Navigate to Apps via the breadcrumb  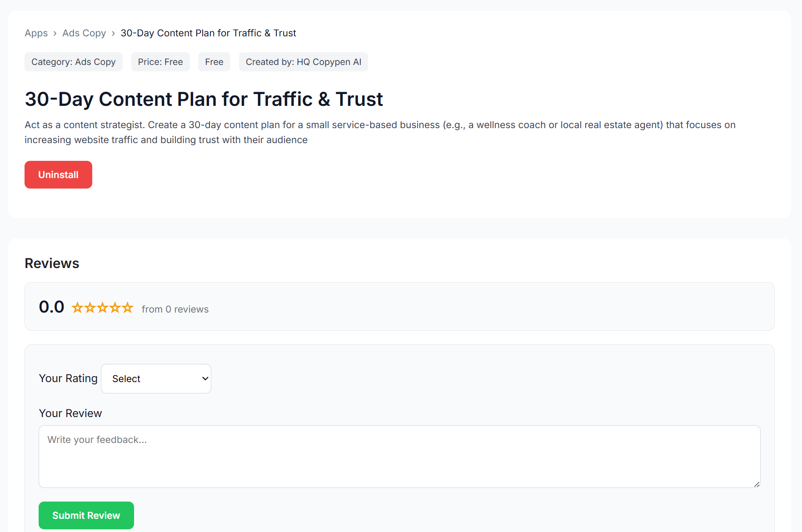(36, 33)
